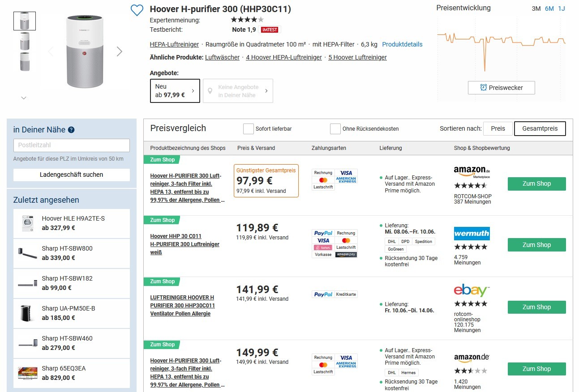Open the IMTEST test report badge
The height and width of the screenshot is (392, 579).
[270, 30]
